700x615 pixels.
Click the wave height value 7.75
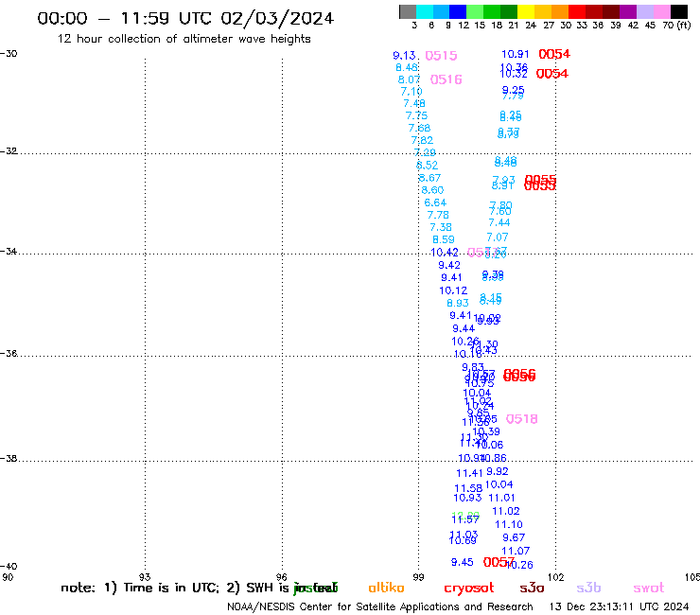(x=416, y=115)
